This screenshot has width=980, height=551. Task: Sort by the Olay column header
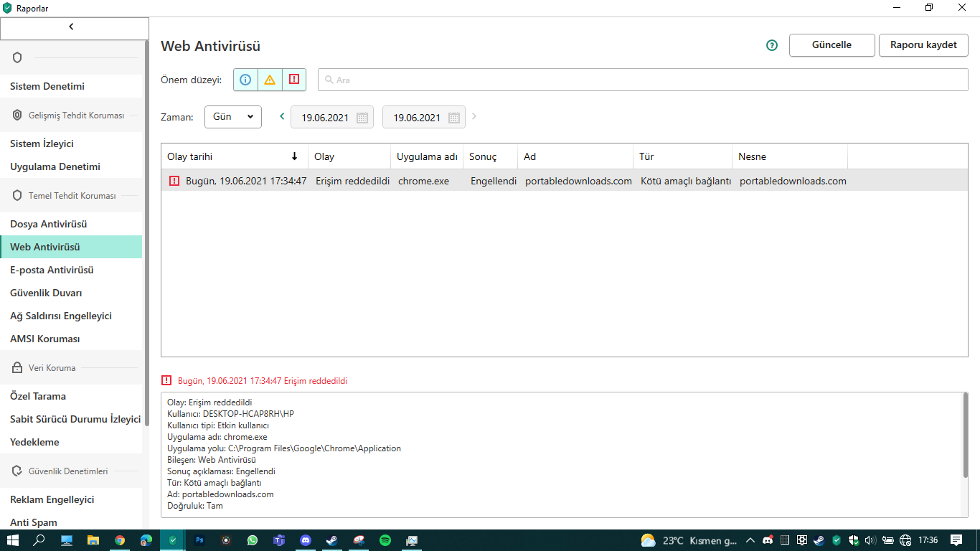pyautogui.click(x=349, y=156)
